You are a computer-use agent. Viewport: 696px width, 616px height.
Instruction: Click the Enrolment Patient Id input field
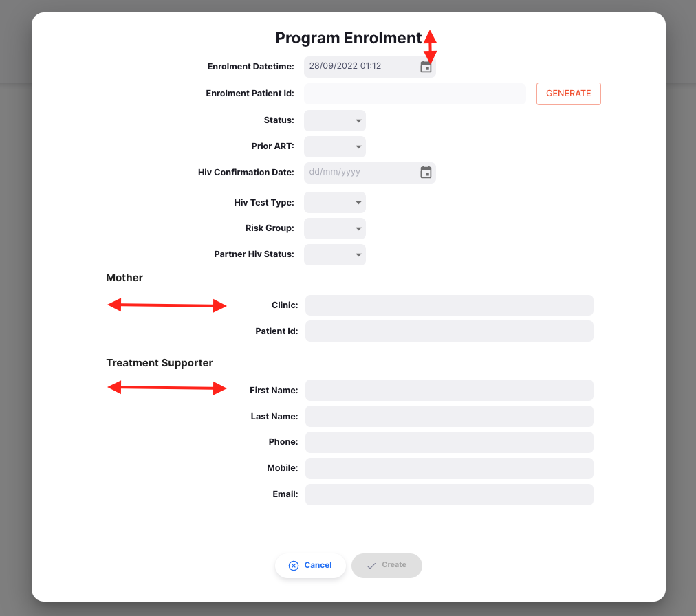pyautogui.click(x=415, y=93)
